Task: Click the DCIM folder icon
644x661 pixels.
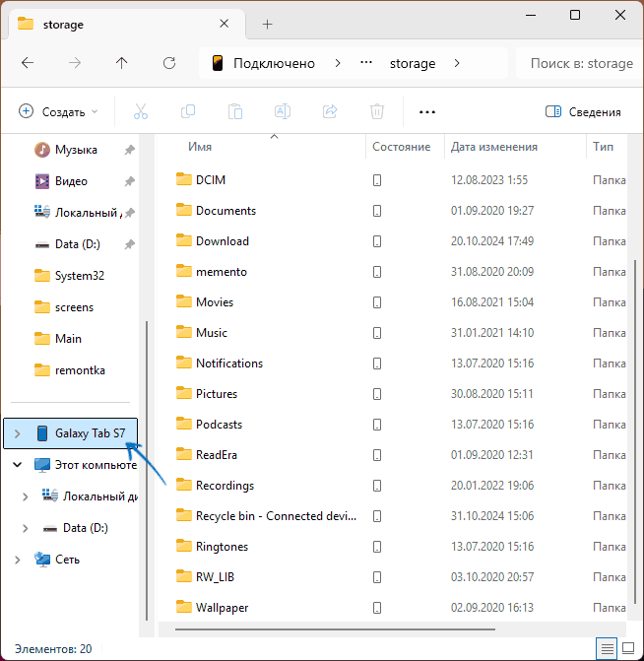Action: [184, 179]
